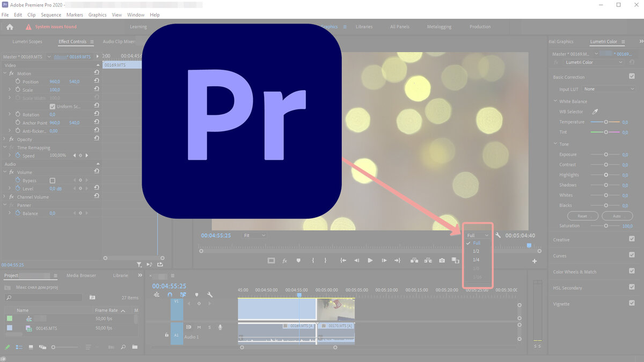Screen dimensions: 644x362
Task: Create a new bin with the folder icon
Action: 135,347
